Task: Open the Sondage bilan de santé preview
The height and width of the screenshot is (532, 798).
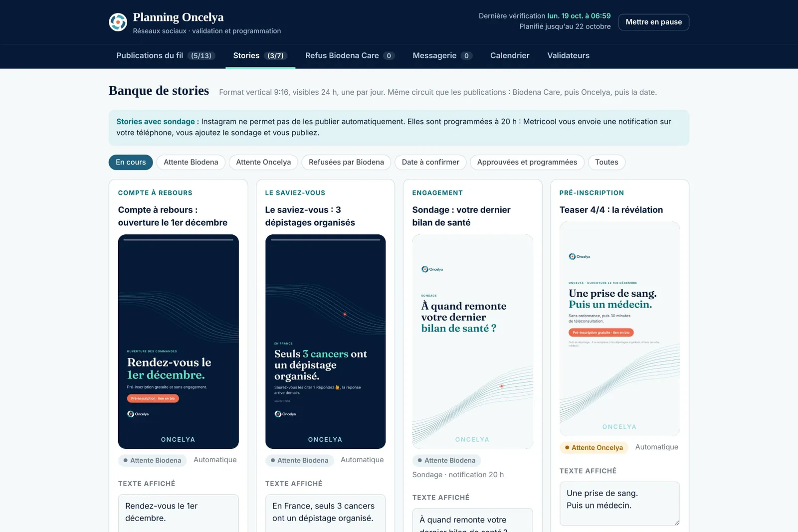Action: (x=472, y=342)
